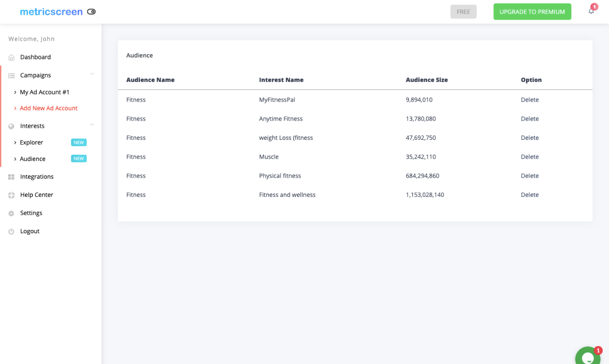Go to Integrations page
This screenshot has height=364, width=609.
37,177
